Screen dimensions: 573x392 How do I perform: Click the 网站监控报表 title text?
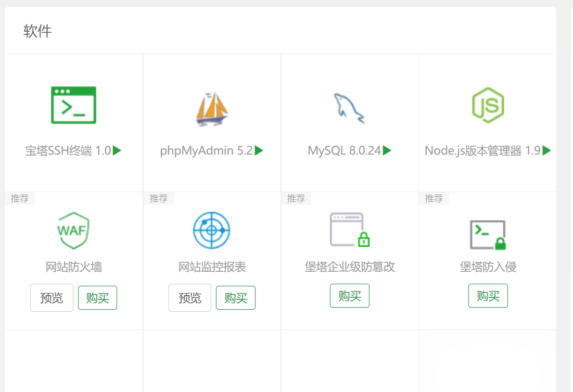212,267
